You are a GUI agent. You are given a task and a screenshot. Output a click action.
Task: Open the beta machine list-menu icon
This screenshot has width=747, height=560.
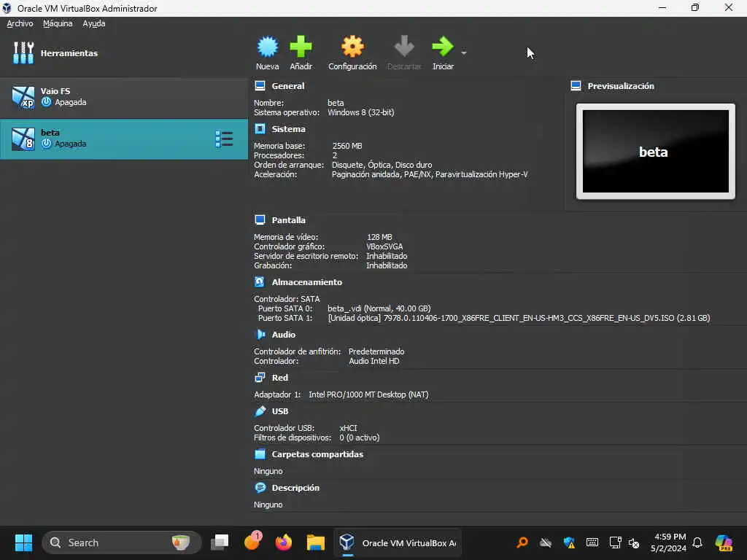224,139
